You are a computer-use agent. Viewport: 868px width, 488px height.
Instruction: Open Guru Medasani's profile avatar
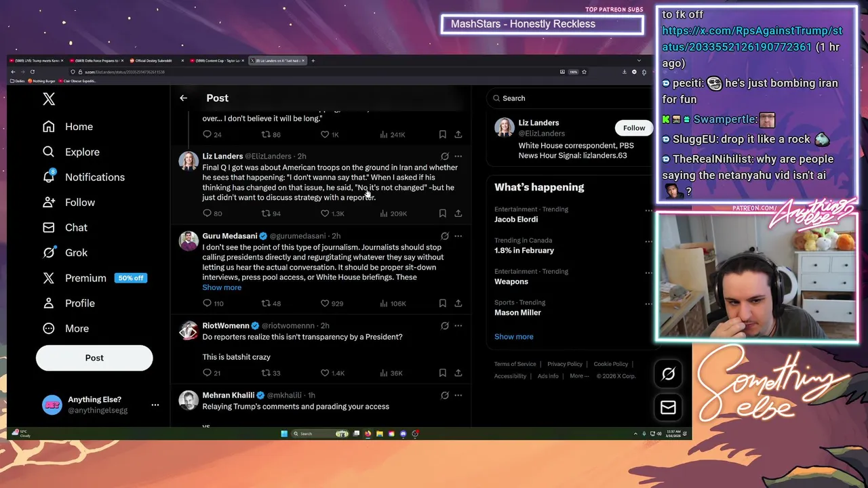(x=189, y=241)
